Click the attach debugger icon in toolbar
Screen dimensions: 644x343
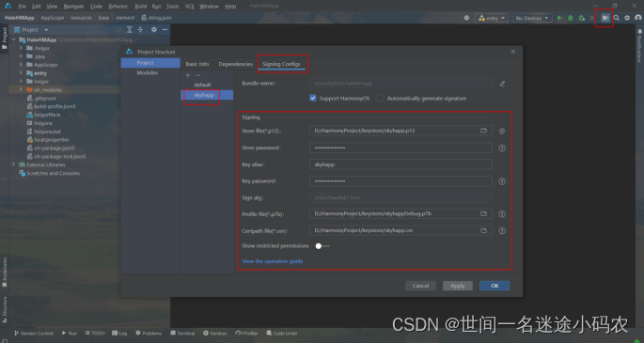(x=582, y=18)
